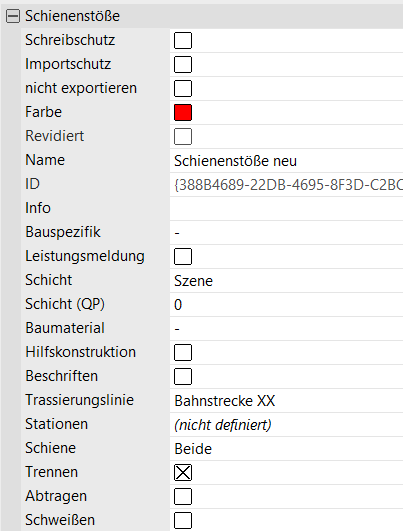Viewport: 403px width, 531px height.
Task: Open the red Farbe color swatch
Action: click(183, 112)
